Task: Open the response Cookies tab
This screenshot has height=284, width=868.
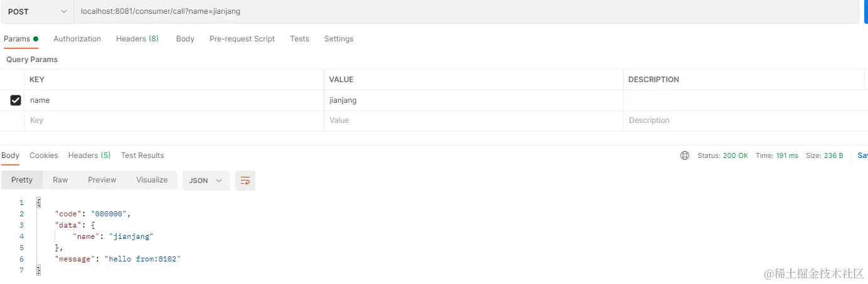Action: [x=44, y=155]
